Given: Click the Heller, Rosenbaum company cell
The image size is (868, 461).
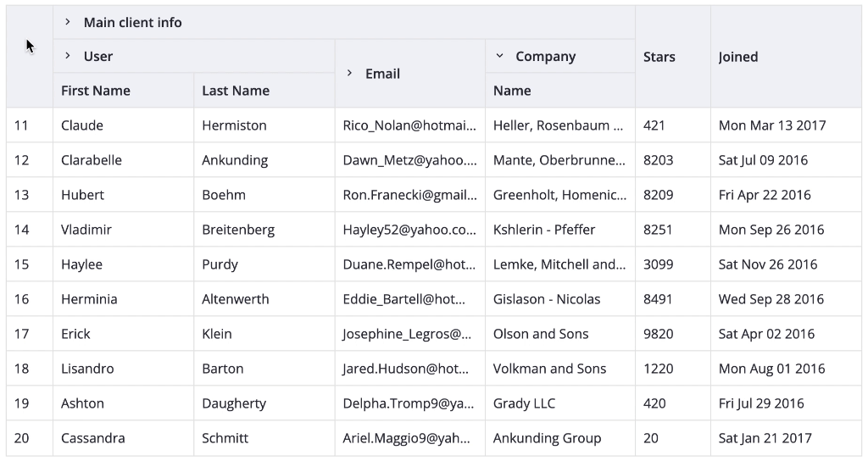Looking at the screenshot, I should [x=560, y=125].
